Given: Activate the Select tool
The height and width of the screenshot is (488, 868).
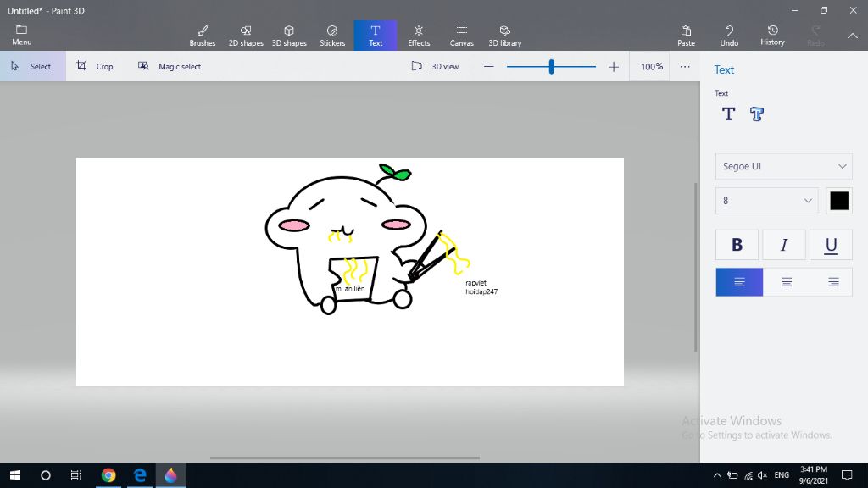Looking at the screenshot, I should click(x=33, y=66).
